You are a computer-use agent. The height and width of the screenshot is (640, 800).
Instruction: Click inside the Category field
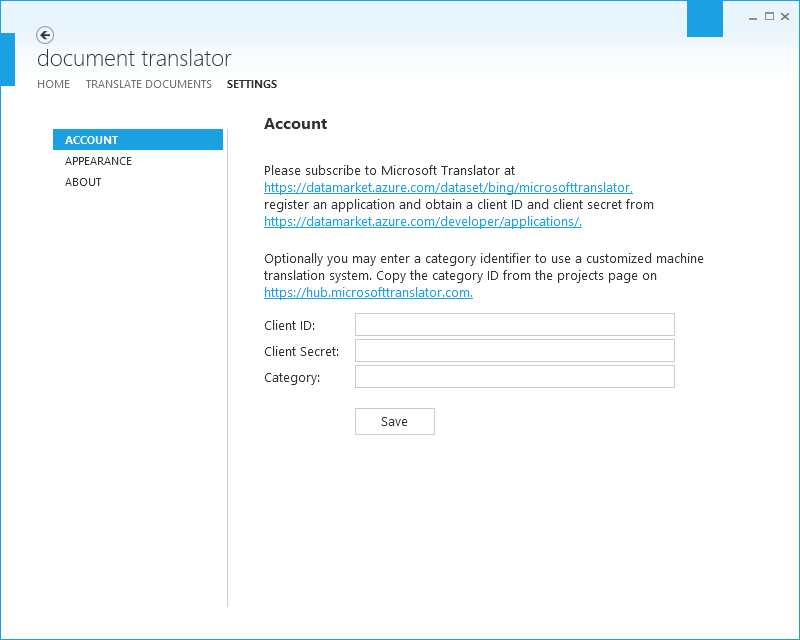tap(514, 376)
